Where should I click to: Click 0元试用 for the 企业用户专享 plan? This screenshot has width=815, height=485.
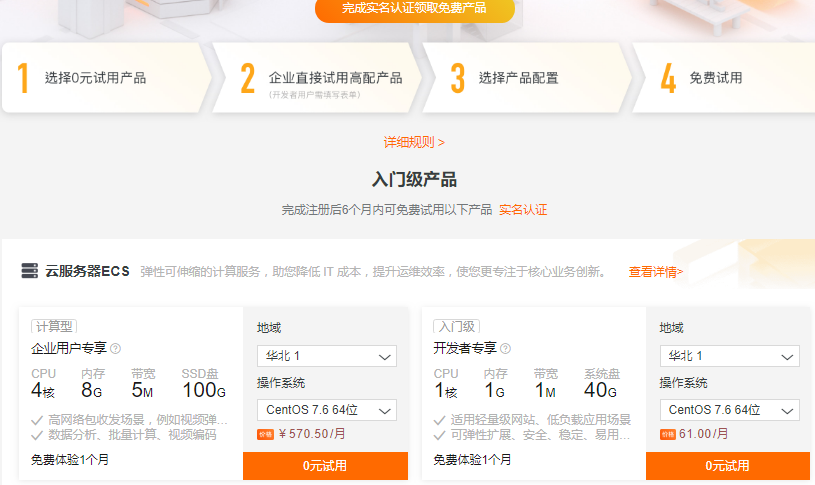(325, 466)
